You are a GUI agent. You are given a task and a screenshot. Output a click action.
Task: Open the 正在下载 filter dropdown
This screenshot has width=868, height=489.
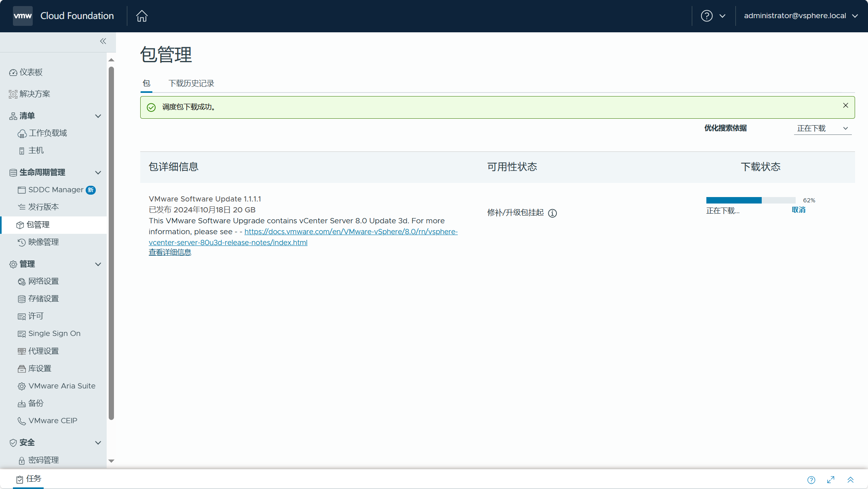[823, 128]
